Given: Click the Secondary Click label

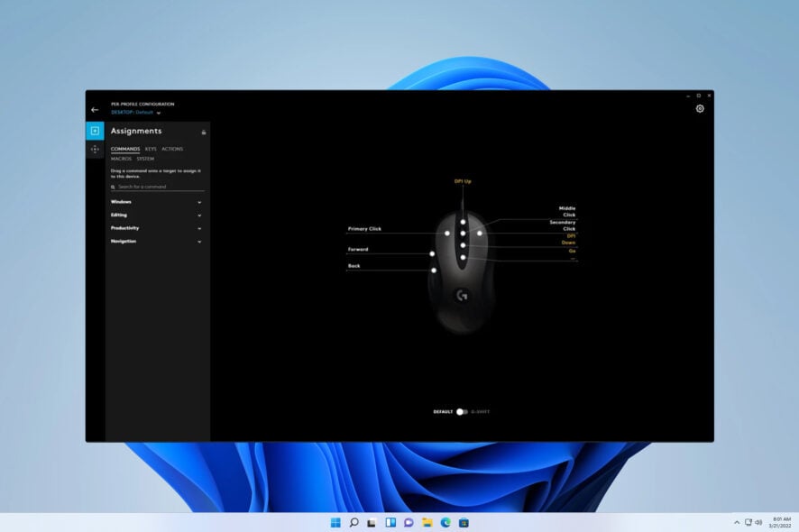Looking at the screenshot, I should pyautogui.click(x=563, y=225).
